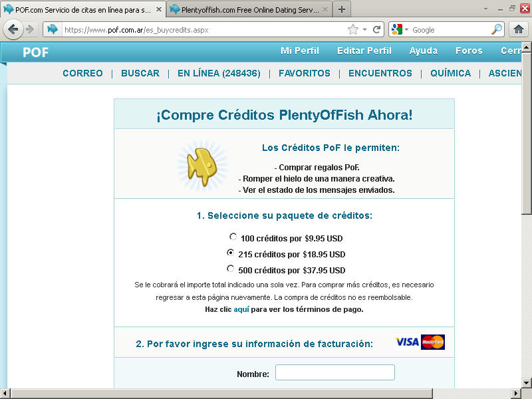Click '2. Por favor ingrese su información' heading
This screenshot has width=532, height=399.
coord(254,344)
